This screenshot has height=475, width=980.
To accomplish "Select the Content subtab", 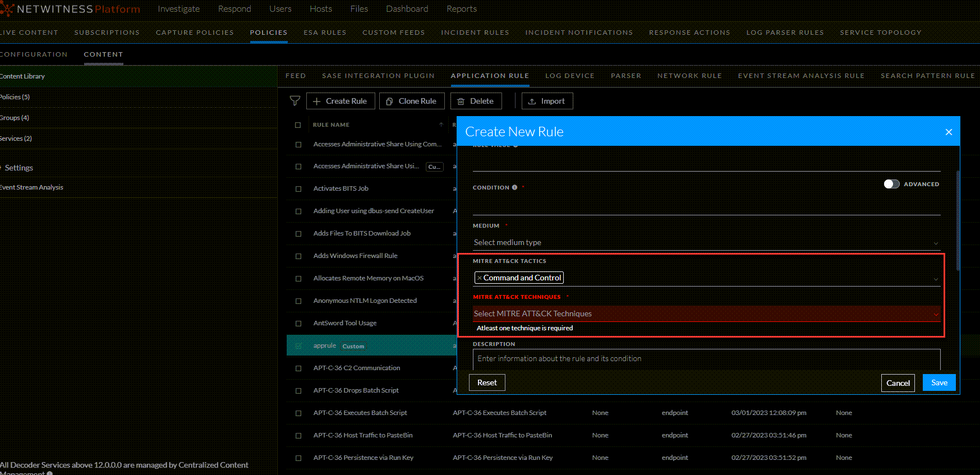I will [x=103, y=54].
